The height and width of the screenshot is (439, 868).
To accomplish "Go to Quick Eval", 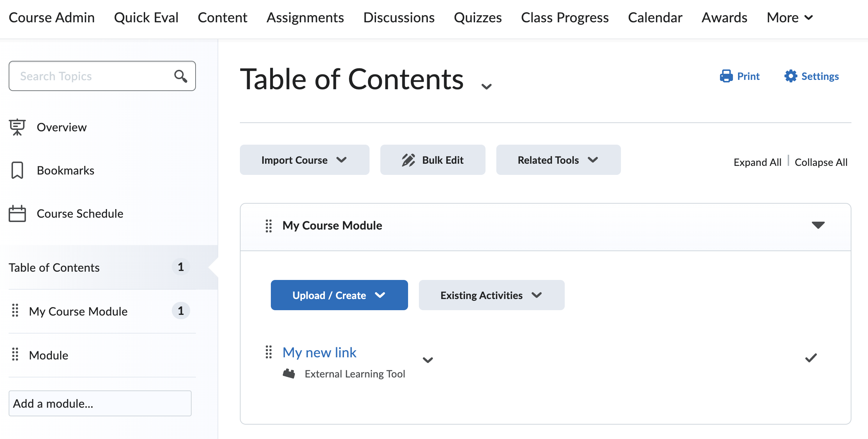I will pos(146,18).
